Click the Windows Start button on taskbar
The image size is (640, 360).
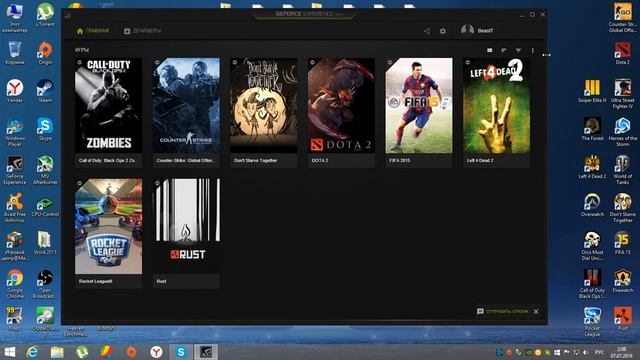[x=10, y=352]
